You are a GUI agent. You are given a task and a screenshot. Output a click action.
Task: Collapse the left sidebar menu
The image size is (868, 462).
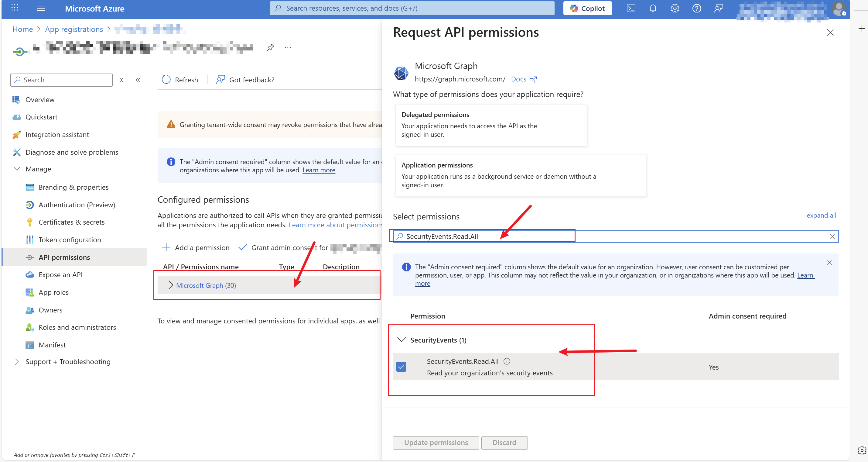pos(138,80)
